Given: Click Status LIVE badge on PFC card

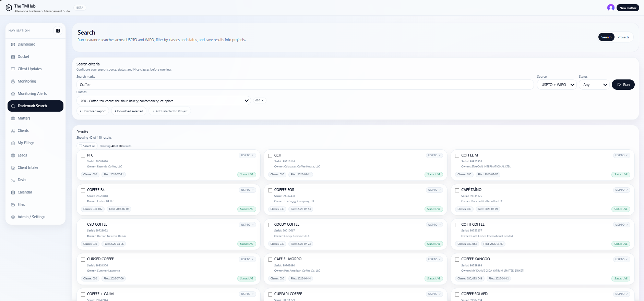Looking at the screenshot, I should [x=247, y=175].
